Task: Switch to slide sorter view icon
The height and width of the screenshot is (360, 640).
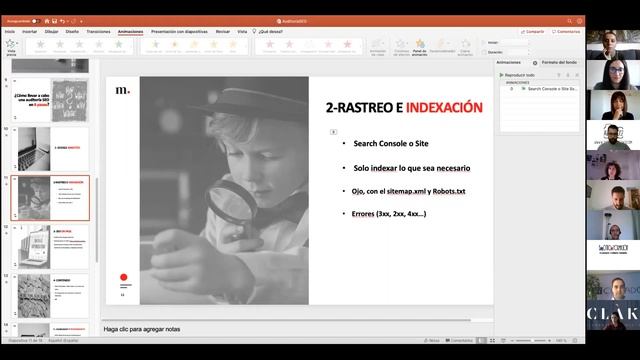Action: pos(492,340)
